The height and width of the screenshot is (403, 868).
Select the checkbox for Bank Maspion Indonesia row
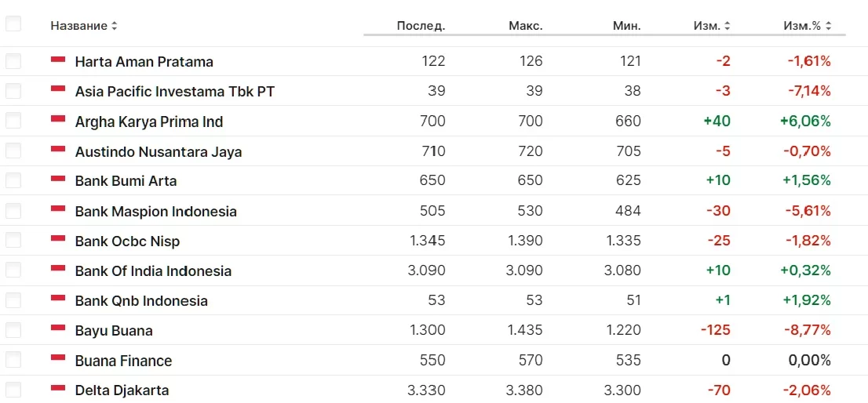tap(13, 211)
